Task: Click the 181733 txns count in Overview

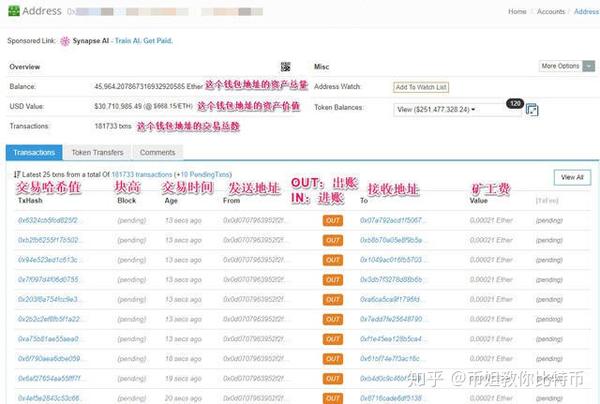Action: [x=113, y=126]
